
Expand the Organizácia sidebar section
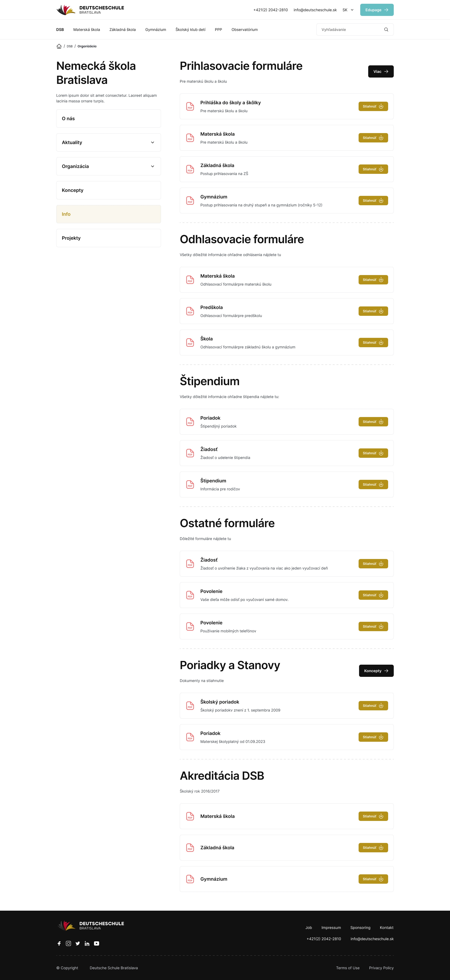pos(109,166)
